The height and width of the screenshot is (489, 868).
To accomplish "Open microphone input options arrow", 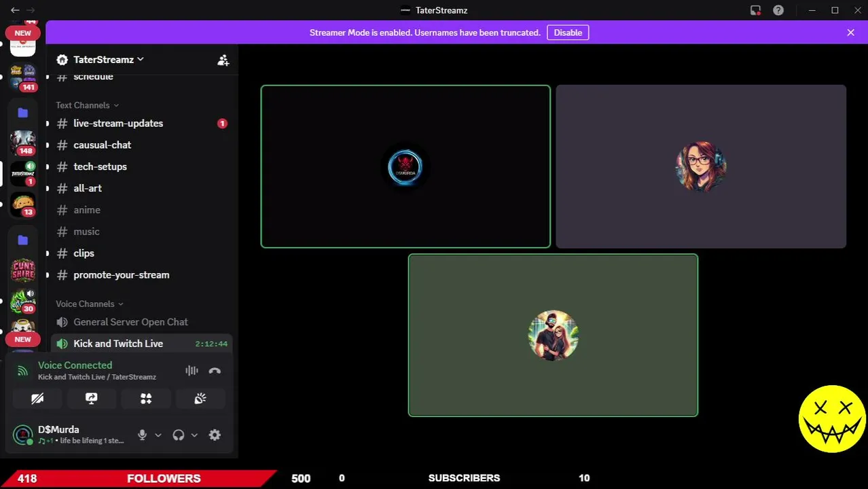I will pos(158,435).
